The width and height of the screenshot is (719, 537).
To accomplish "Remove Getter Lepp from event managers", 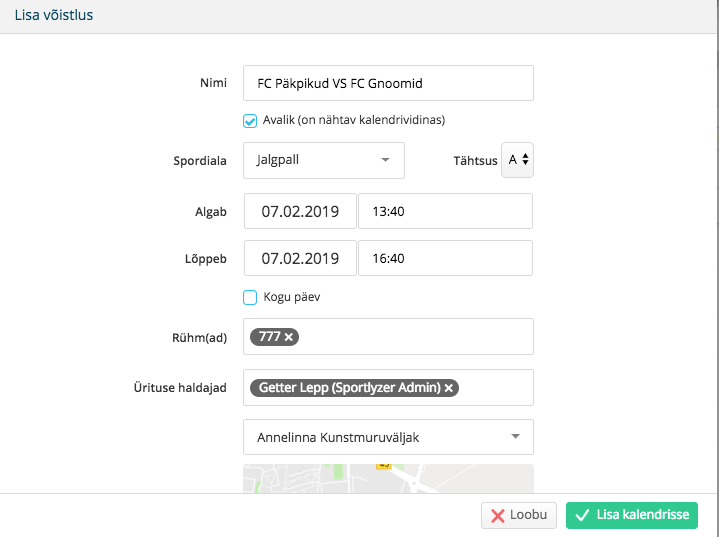I will 449,388.
